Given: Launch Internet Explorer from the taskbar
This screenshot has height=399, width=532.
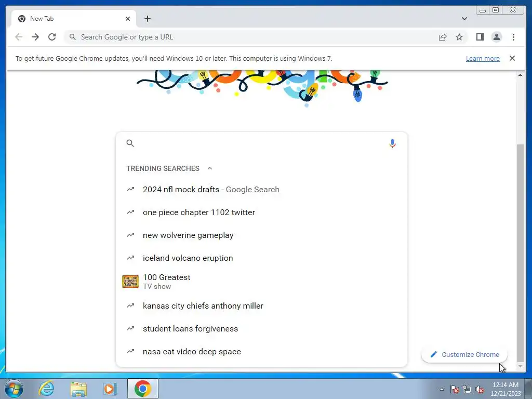Looking at the screenshot, I should pyautogui.click(x=46, y=389).
